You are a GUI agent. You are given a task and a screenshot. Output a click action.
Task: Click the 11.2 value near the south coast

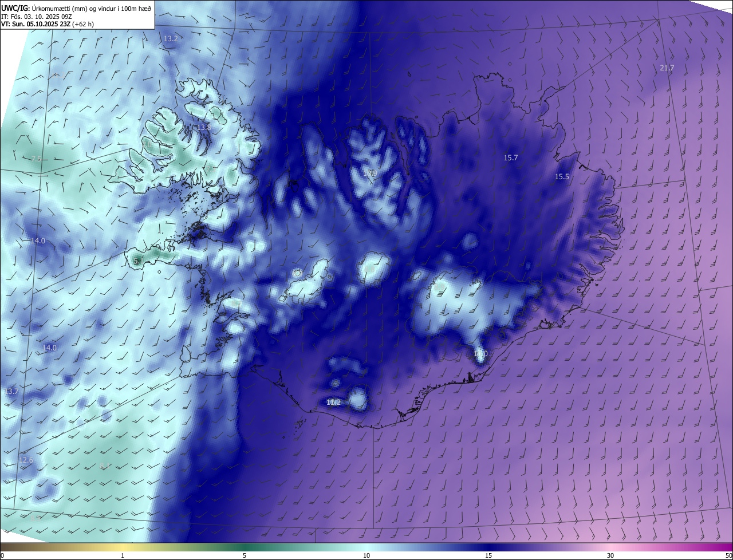pyautogui.click(x=333, y=403)
